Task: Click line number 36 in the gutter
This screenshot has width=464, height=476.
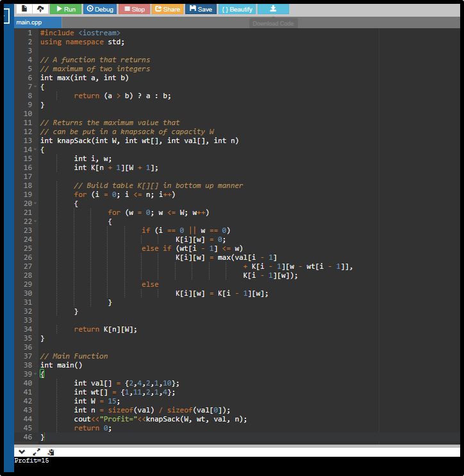Action: click(28, 347)
